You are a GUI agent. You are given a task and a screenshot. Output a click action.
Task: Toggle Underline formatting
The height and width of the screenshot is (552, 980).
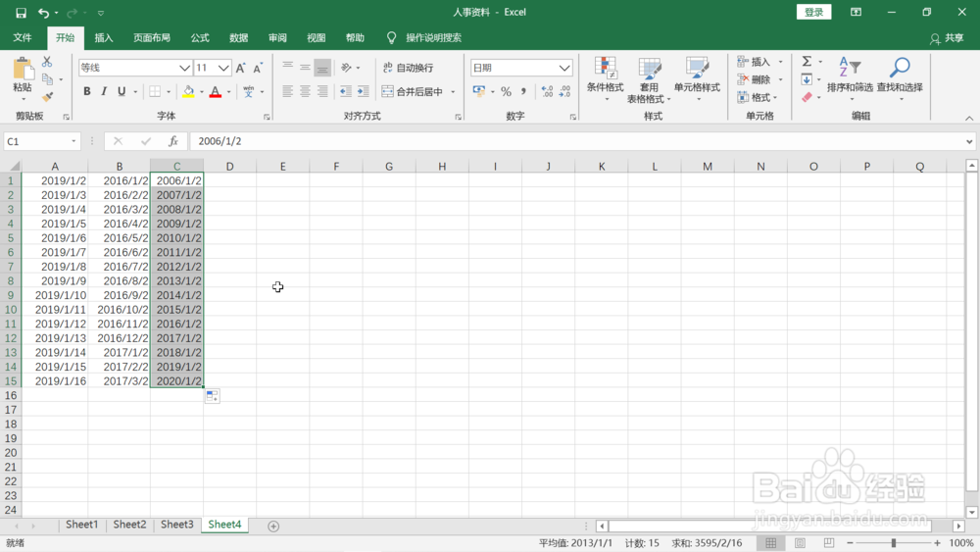[122, 92]
